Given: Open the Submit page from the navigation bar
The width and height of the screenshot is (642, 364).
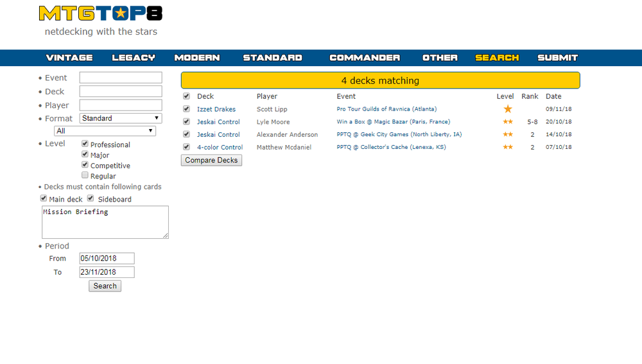Looking at the screenshot, I should tap(557, 58).
